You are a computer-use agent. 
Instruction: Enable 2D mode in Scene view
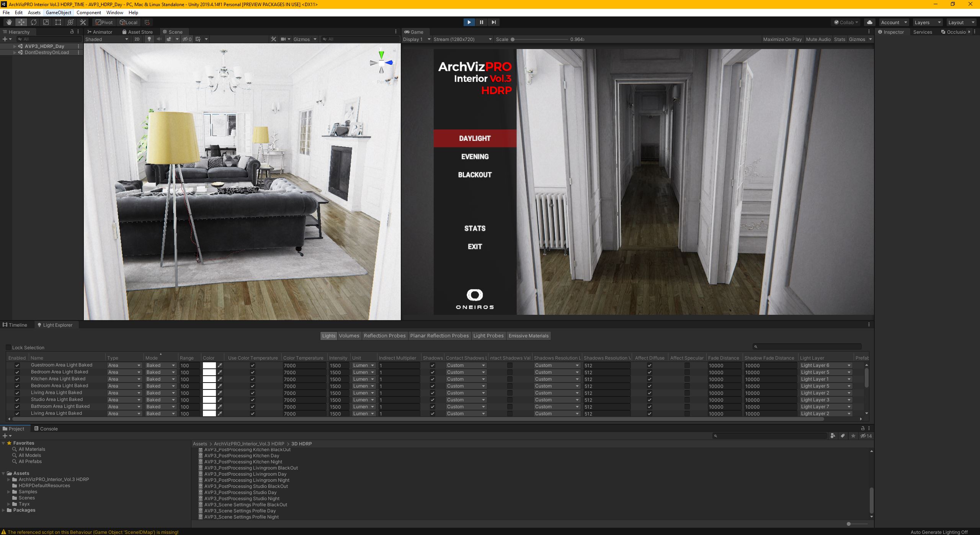point(137,39)
